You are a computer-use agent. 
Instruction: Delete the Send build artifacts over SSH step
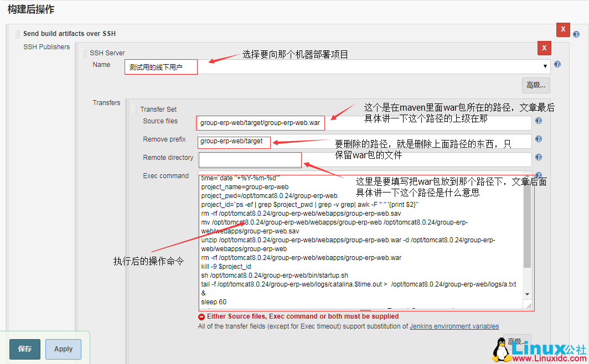[563, 30]
